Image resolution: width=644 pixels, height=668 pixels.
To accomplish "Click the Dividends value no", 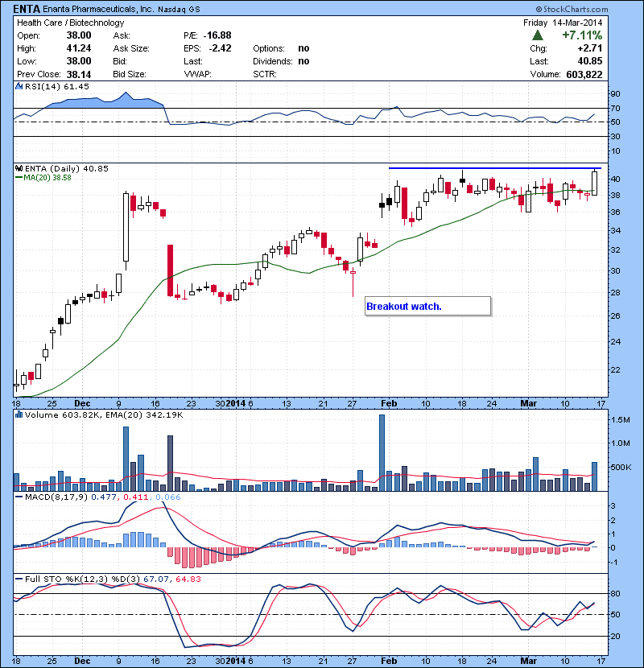I will coord(303,61).
